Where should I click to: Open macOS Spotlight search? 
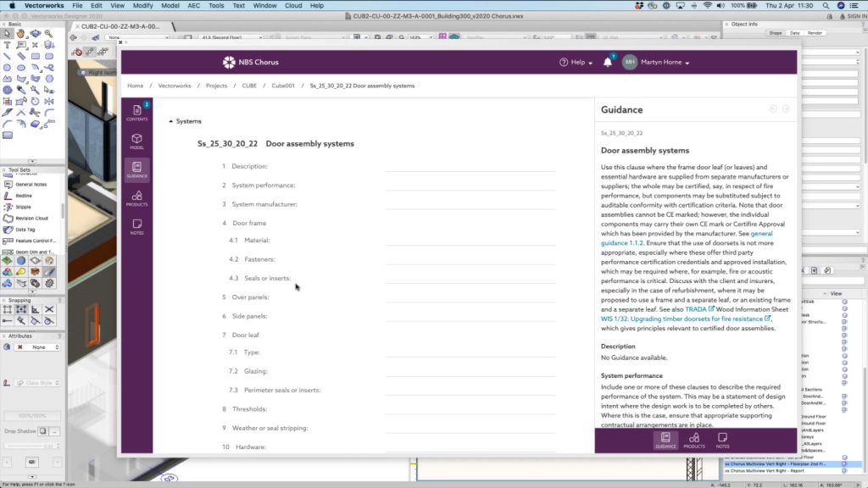(x=826, y=6)
